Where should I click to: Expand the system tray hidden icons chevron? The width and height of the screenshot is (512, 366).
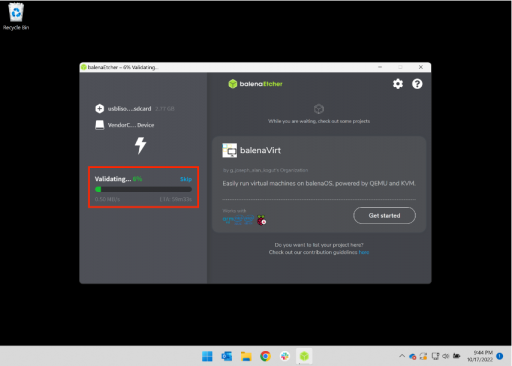pyautogui.click(x=402, y=356)
